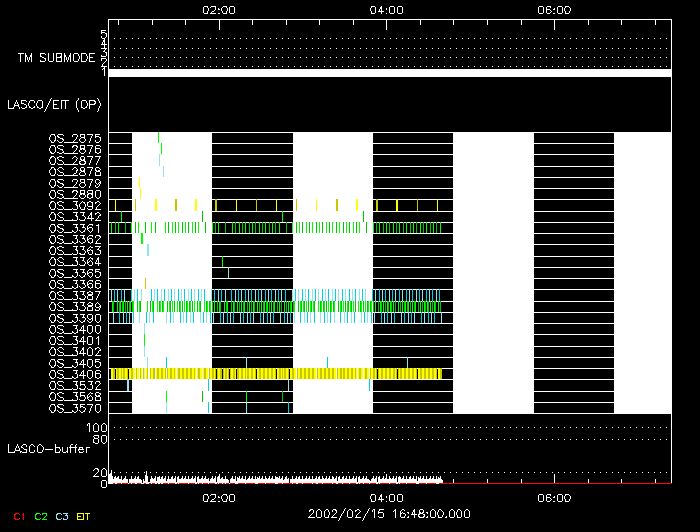Click the 04:00 tick on bottom axis
The height and width of the screenshot is (532, 700).
tap(386, 498)
